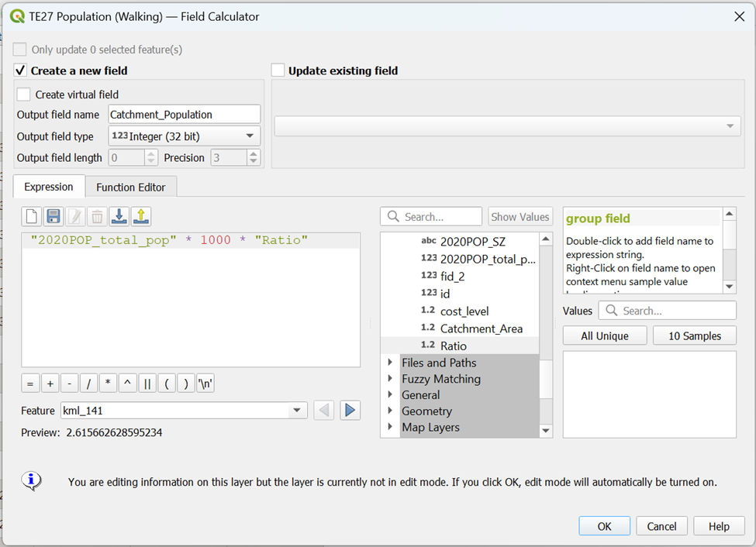Insert the new line '\n' operator

pyautogui.click(x=205, y=384)
